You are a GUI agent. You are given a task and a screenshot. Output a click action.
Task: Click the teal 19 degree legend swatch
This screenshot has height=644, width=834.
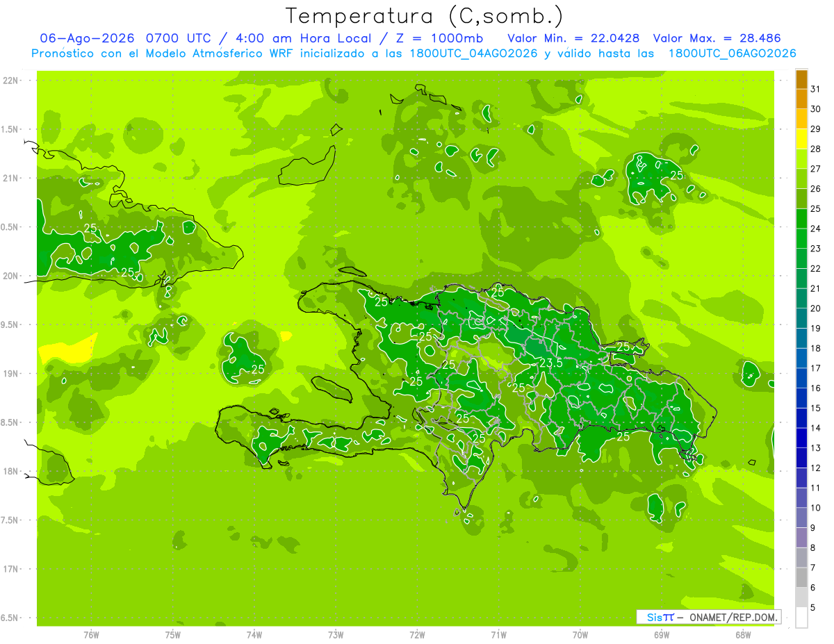click(801, 319)
